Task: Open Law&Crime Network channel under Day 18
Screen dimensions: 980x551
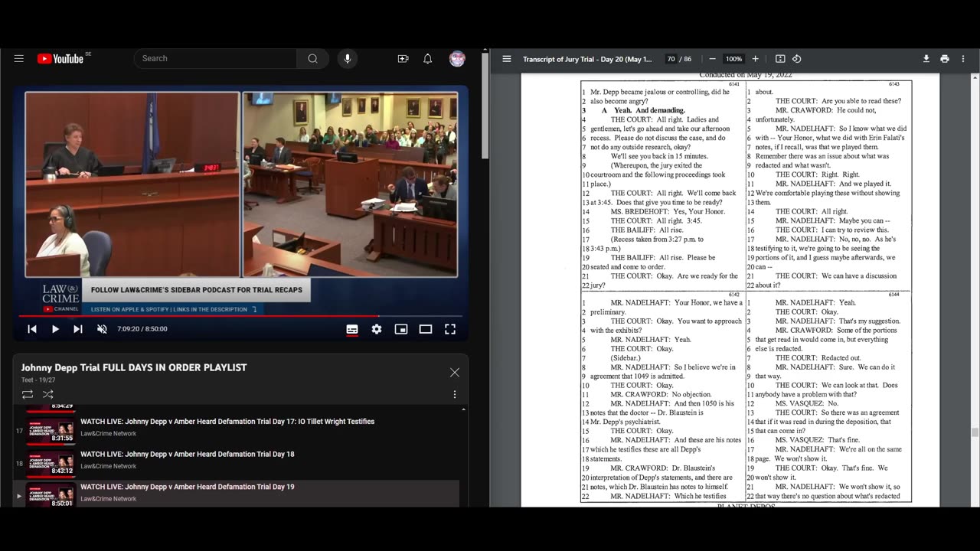Action: click(x=109, y=466)
